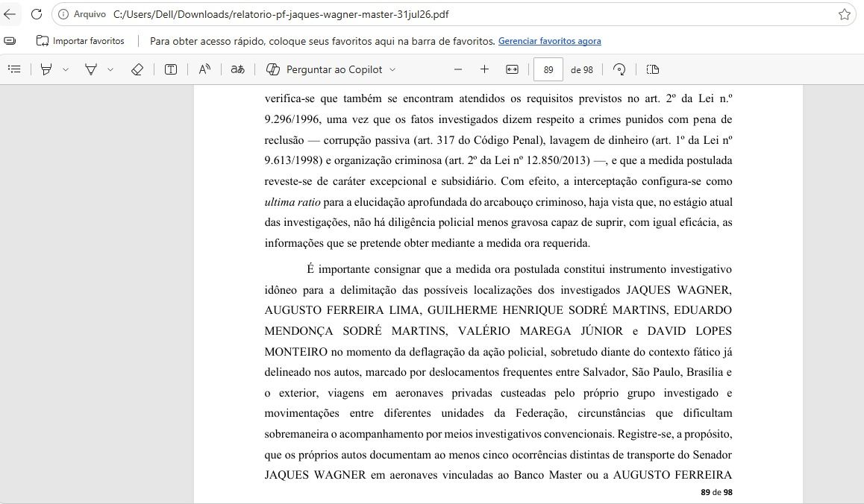This screenshot has height=504, width=864.
Task: Go back with the browser back arrow
Action: (x=10, y=14)
